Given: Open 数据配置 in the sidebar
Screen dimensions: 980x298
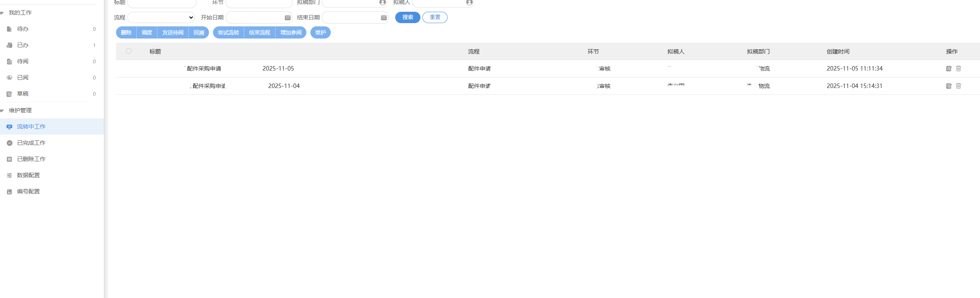Looking at the screenshot, I should tap(28, 176).
